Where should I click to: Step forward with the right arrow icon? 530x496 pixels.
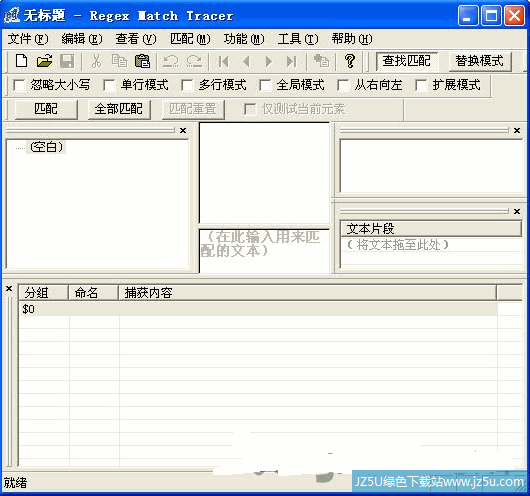tap(269, 62)
